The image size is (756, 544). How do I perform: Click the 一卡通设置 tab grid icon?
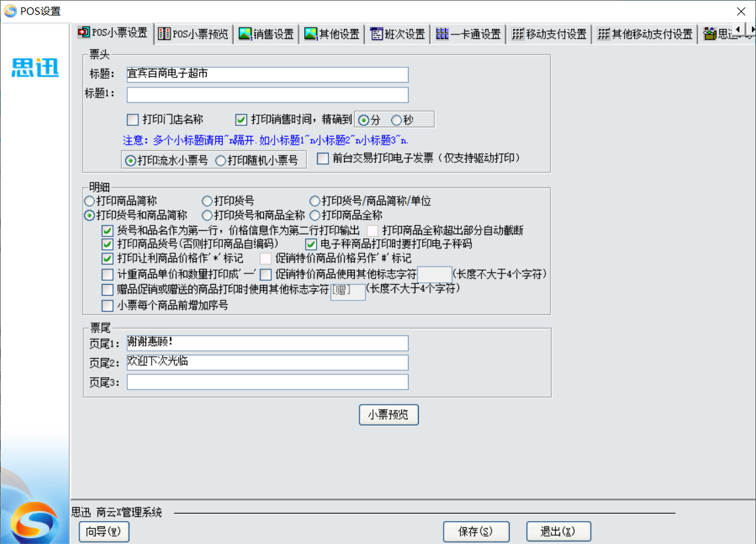(x=442, y=34)
